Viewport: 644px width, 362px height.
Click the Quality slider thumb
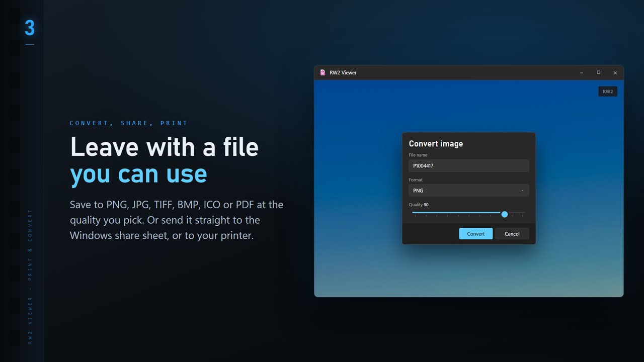click(x=505, y=214)
